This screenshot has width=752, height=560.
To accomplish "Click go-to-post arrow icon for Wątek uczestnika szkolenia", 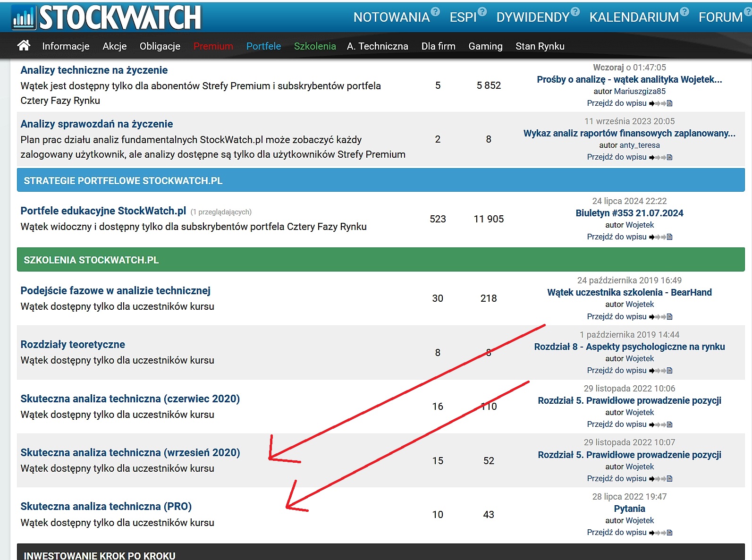I will [x=660, y=317].
